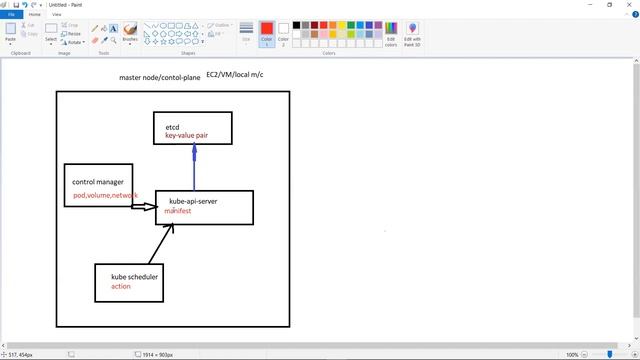Choose the Left arrow shape

click(x=187, y=34)
